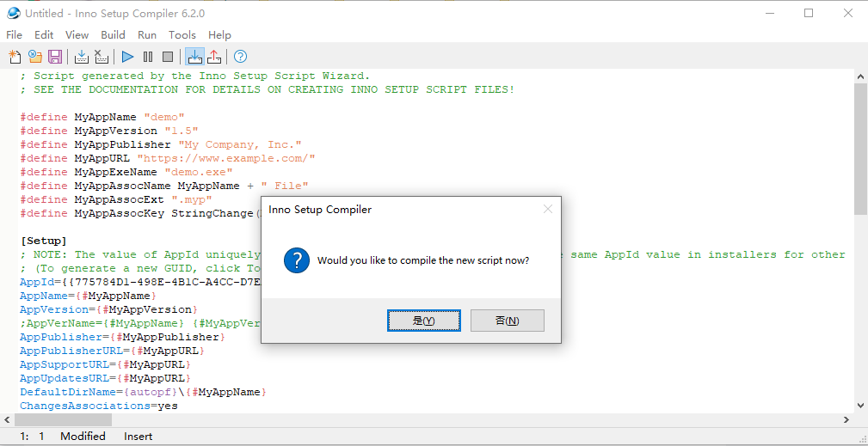Screen dimensions: 868x446
Task: Click the AppId={{775784D1 line
Action: point(140,282)
